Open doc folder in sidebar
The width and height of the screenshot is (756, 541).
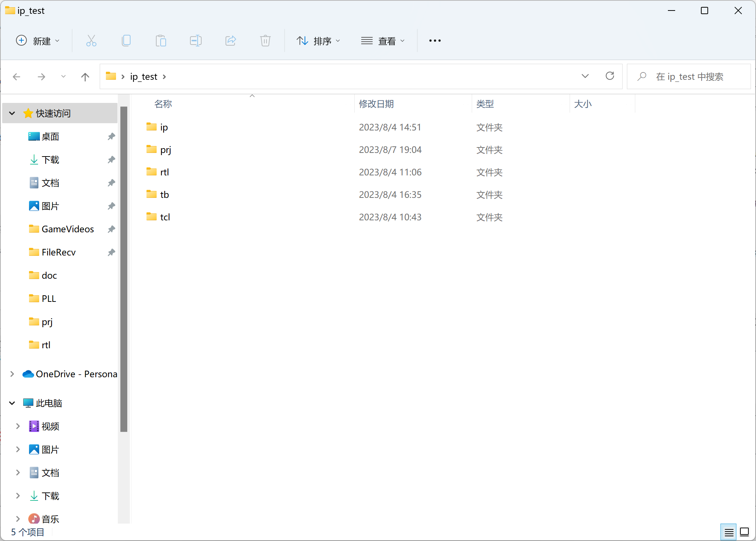49,276
